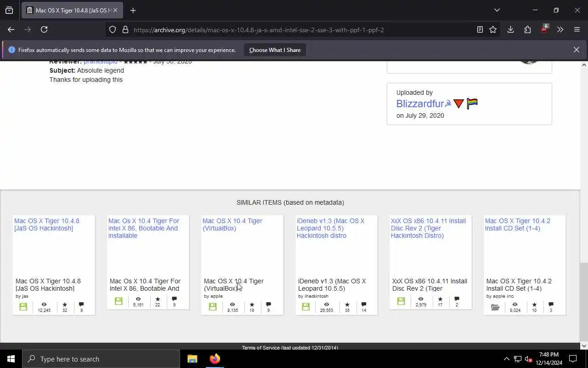Open File Explorer from the taskbar

pyautogui.click(x=192, y=359)
